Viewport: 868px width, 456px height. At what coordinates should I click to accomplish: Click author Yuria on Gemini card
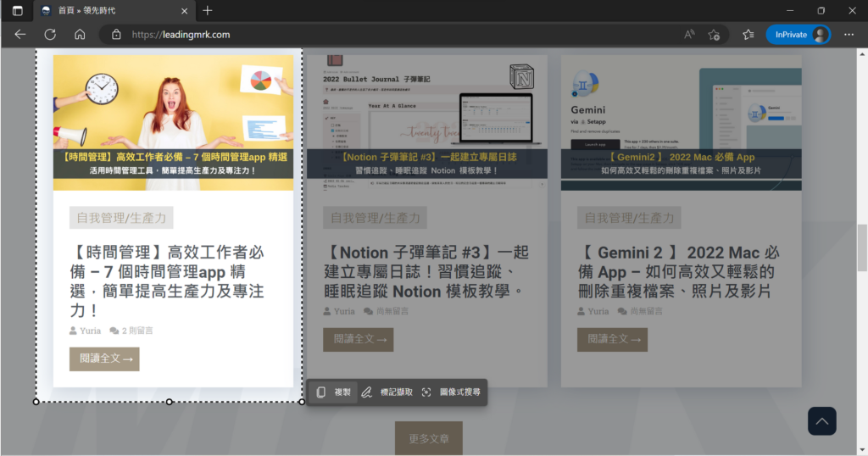(598, 311)
